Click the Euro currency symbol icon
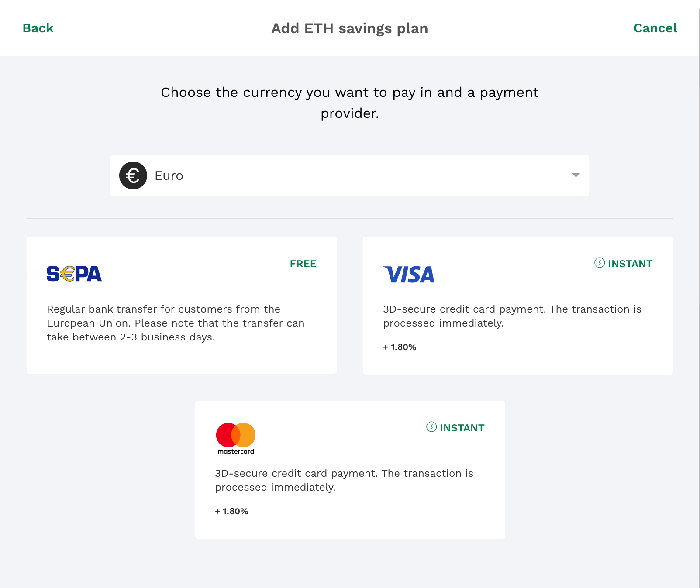 (x=133, y=175)
